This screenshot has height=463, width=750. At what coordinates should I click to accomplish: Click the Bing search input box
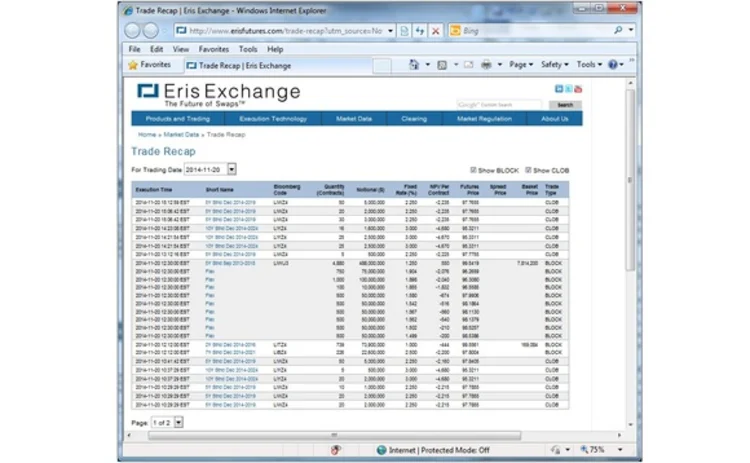[536, 31]
